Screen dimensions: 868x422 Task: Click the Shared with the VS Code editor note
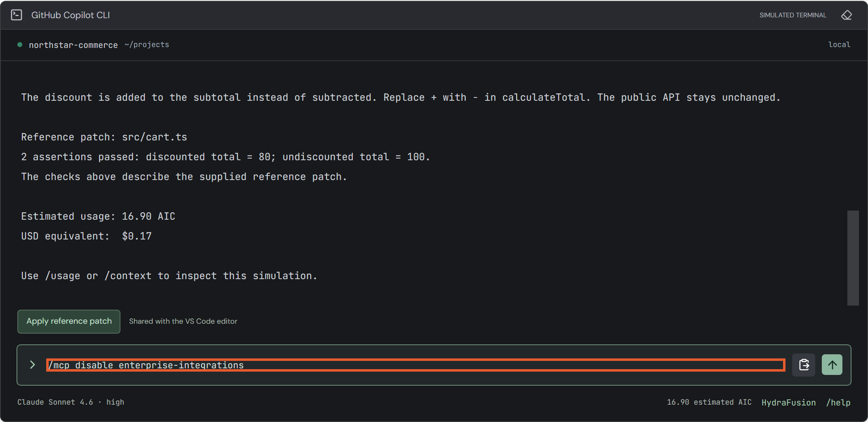183,321
